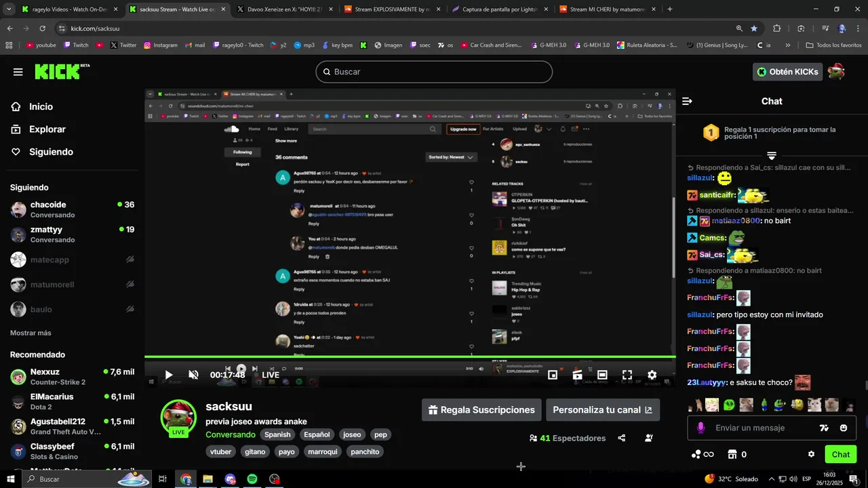Screen dimensions: 868x488
Task: Unmute the stream audio
Action: (193, 375)
